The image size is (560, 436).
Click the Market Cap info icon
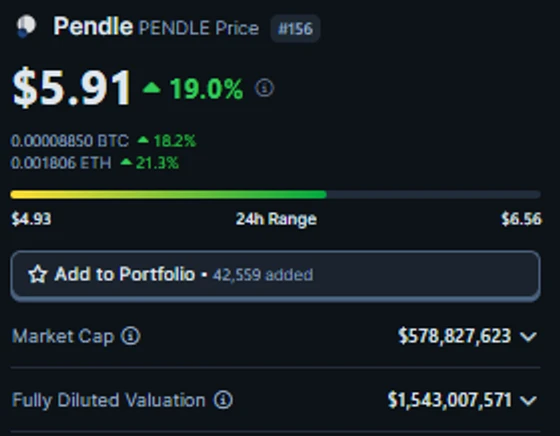pyautogui.click(x=130, y=336)
